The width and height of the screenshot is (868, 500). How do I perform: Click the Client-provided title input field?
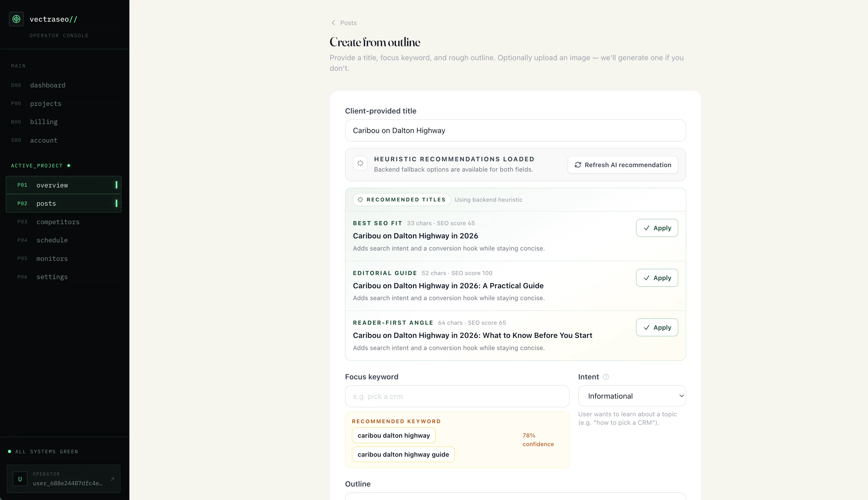[x=515, y=130]
